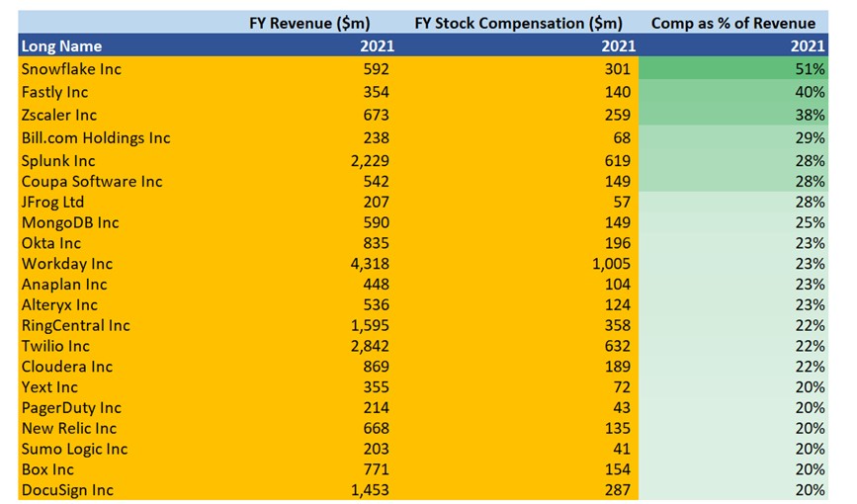Viewport: 857px width, 504px height.
Task: Click Sumo Logic's revenue value 203
Action: pos(376,449)
